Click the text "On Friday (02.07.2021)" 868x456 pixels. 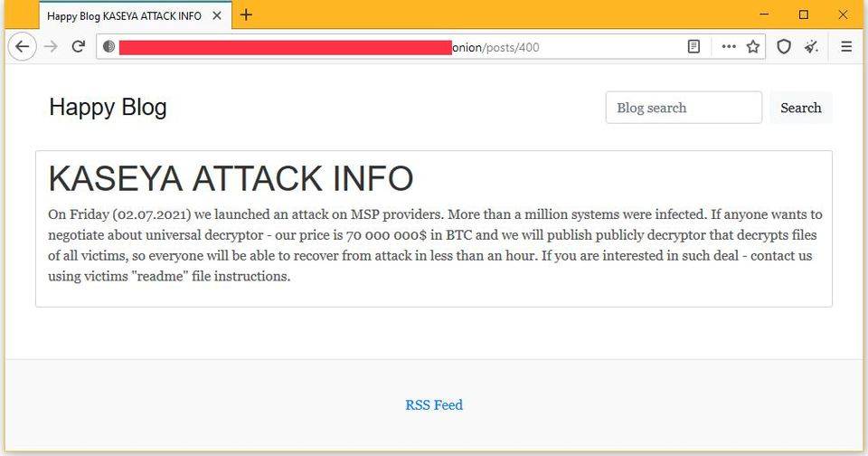[x=119, y=214]
